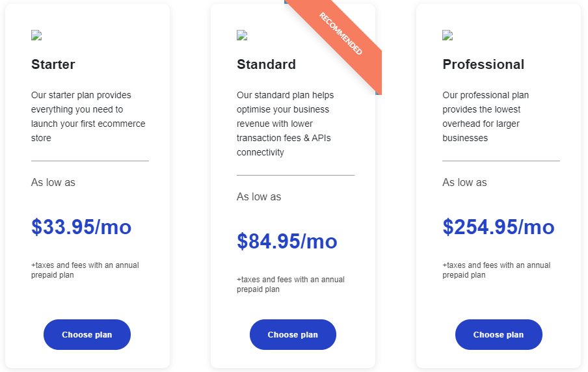Screen dimensions: 588x372
Task: Choose the Standard plan button
Action: coord(293,334)
